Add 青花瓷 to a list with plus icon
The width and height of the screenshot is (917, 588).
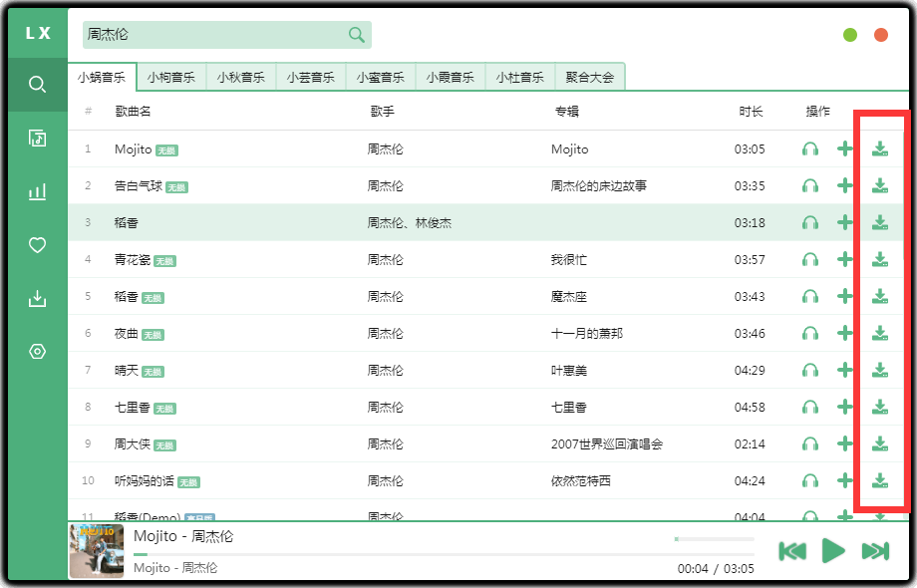tap(845, 260)
